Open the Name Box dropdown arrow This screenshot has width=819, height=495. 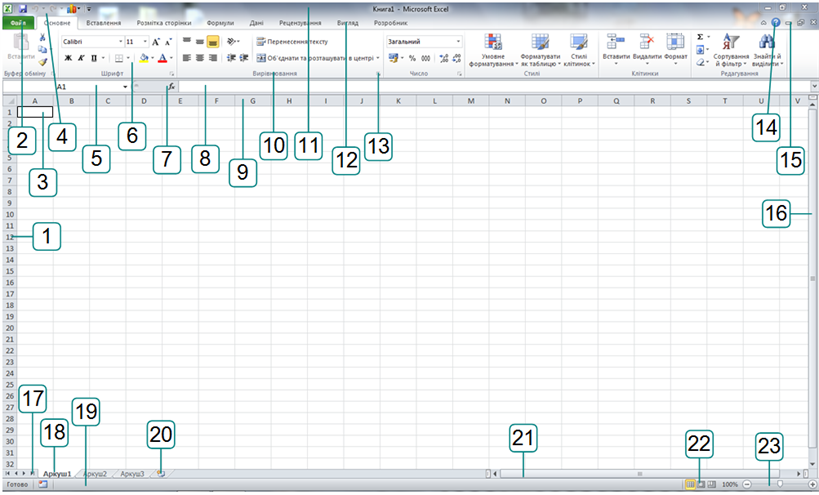pos(126,87)
